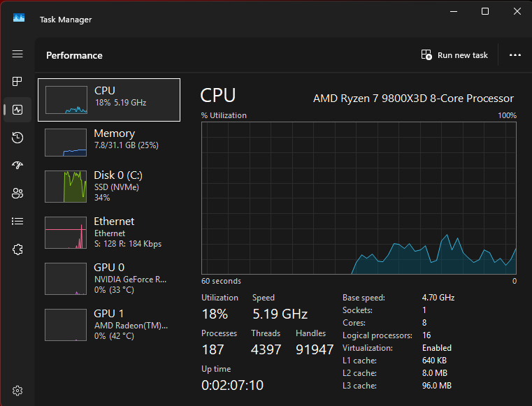Click the 640 KB L1 cache value

coord(434,361)
